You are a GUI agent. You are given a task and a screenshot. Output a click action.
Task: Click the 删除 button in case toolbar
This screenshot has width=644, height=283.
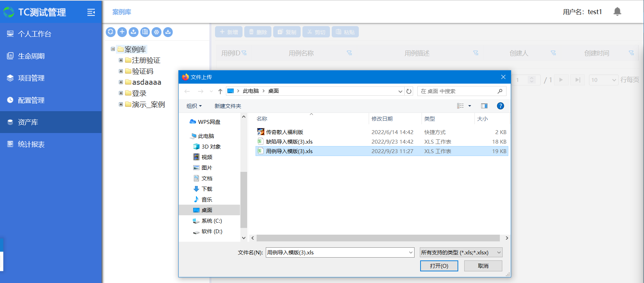click(258, 32)
